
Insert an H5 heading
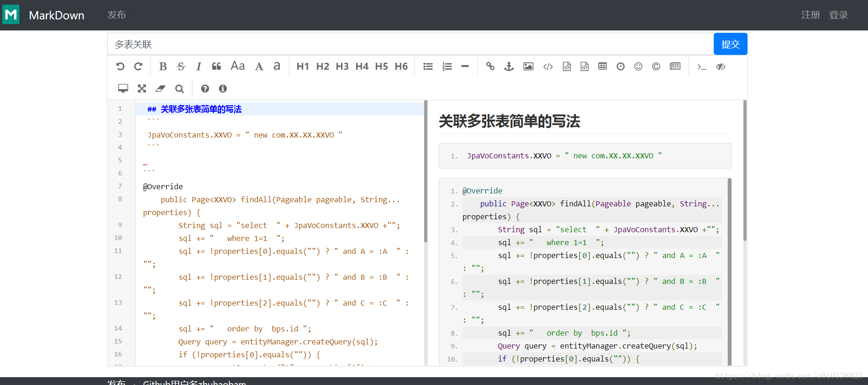click(381, 66)
